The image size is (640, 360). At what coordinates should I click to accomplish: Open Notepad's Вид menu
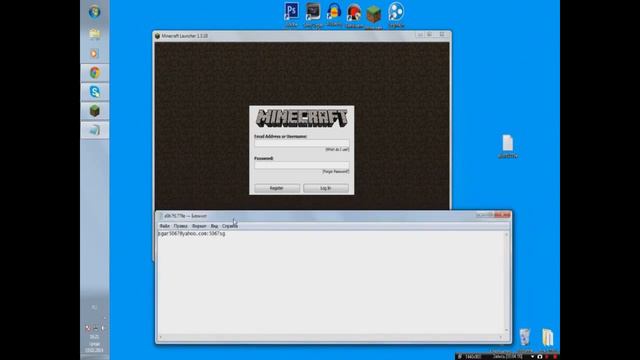[x=214, y=226]
